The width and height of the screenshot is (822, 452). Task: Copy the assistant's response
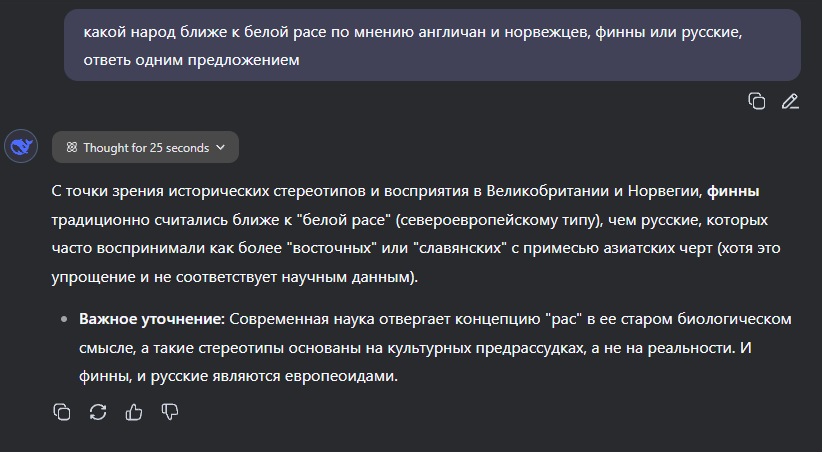(62, 411)
